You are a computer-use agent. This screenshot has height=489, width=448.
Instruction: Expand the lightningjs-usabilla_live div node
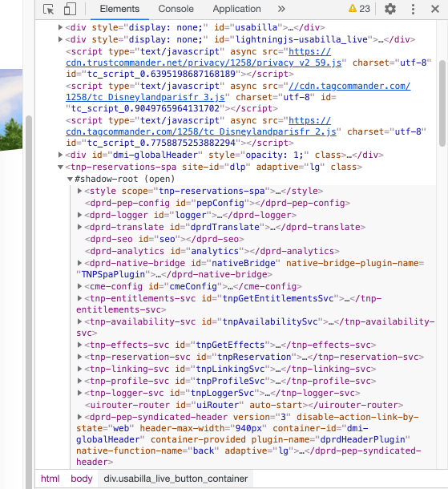[60, 39]
